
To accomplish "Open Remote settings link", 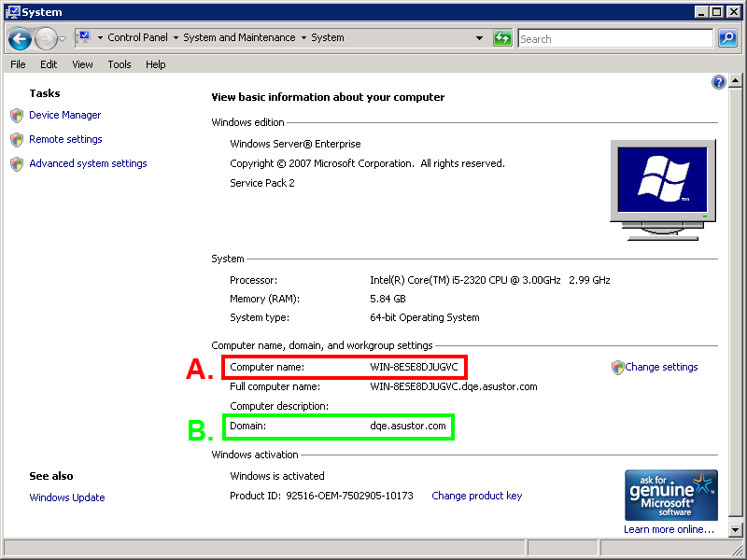I will coord(65,139).
